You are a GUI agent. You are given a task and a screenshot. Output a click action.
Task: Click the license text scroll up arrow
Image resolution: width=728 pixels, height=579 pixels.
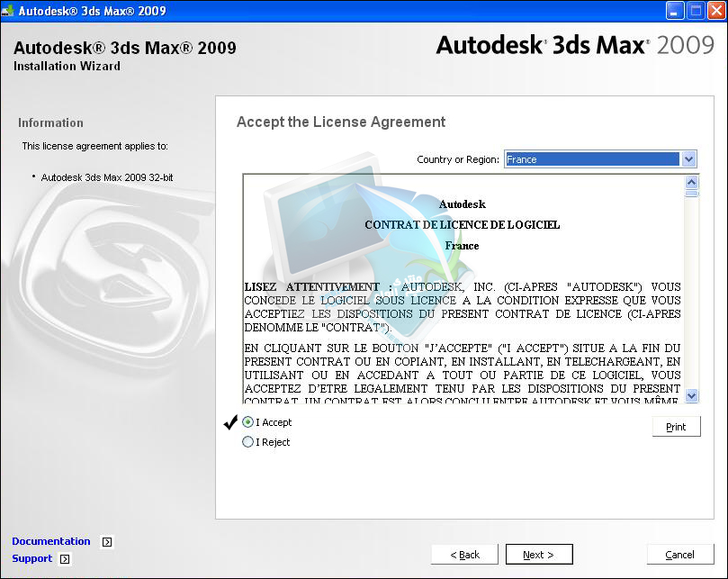[692, 182]
